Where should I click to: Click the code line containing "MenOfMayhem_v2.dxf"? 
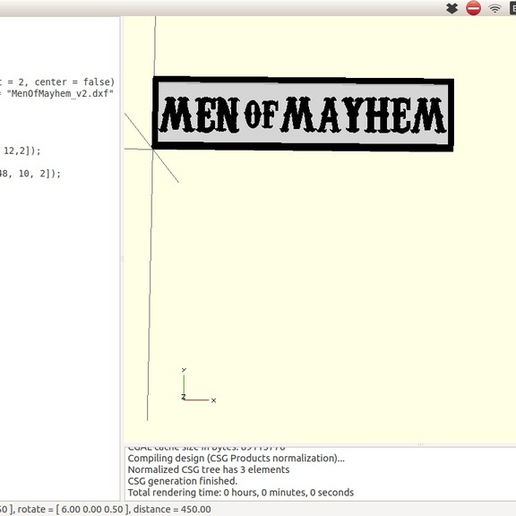tap(57, 93)
